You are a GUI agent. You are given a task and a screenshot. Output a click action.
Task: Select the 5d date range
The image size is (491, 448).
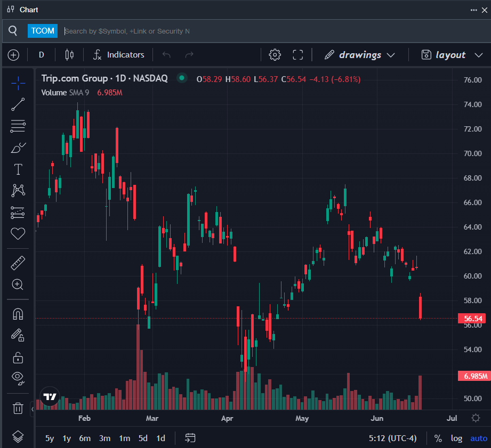[143, 438]
